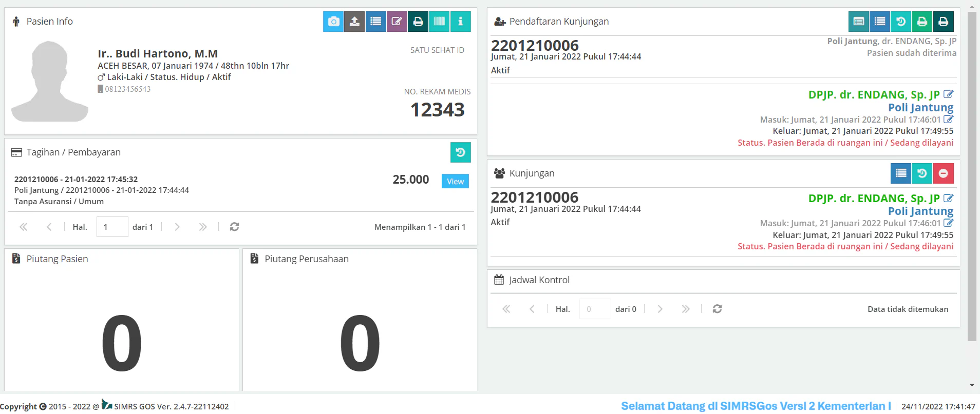
Task: Click the green print icon in Pendaftaran Kunjungan
Action: pyautogui.click(x=922, y=22)
